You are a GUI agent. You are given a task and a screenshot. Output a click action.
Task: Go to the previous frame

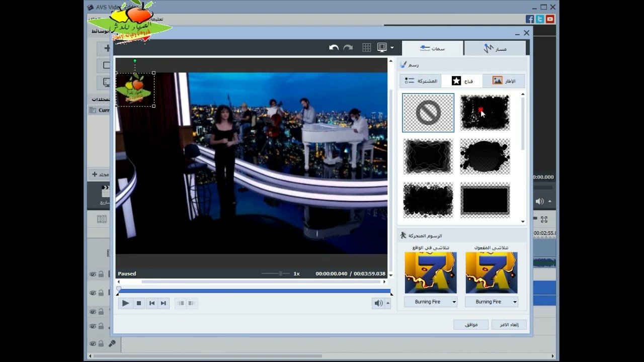point(152,303)
